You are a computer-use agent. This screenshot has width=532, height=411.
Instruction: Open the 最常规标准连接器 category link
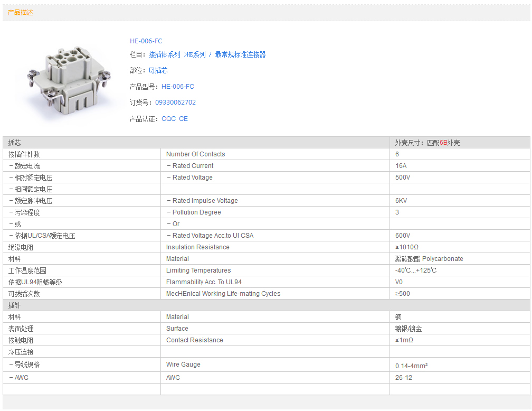click(240, 54)
